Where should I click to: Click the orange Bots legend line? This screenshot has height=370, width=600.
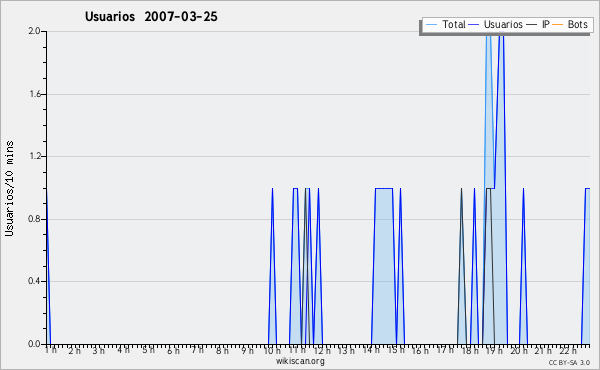[x=558, y=25]
